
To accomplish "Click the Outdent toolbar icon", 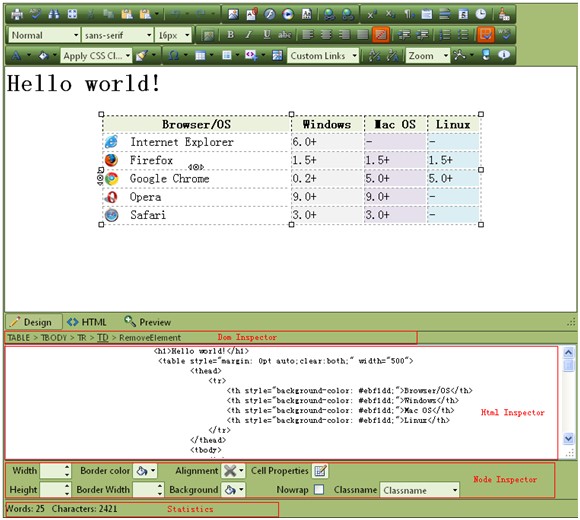I will [422, 35].
